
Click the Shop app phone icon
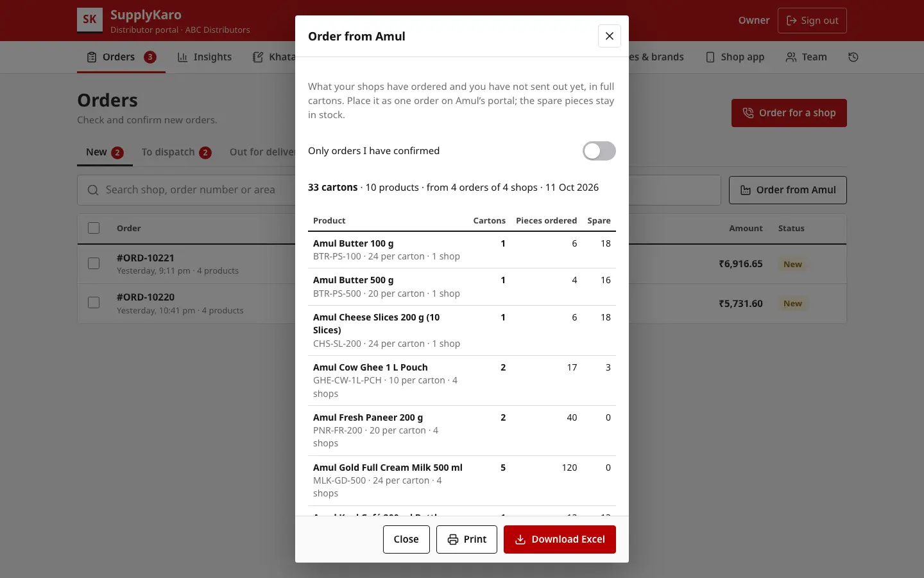coord(710,57)
